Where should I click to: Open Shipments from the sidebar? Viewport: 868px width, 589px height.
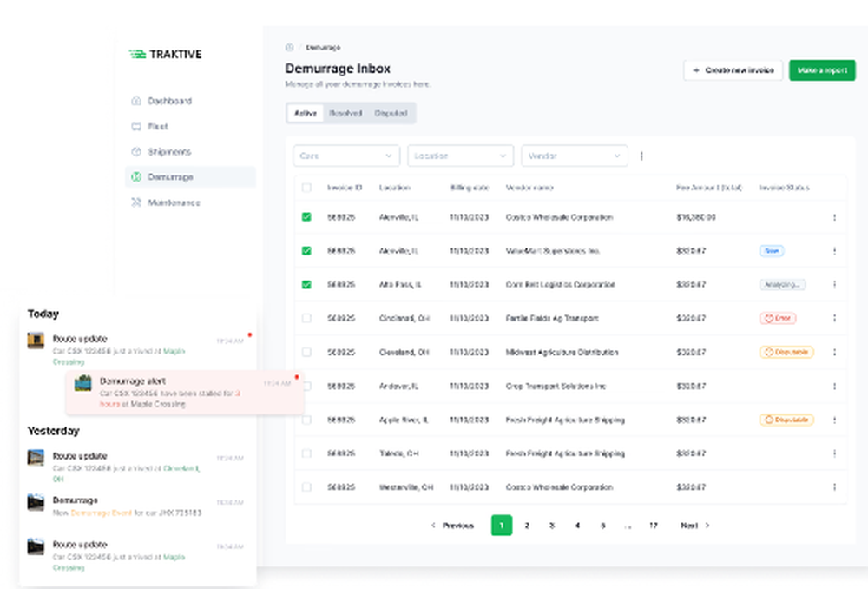pyautogui.click(x=190, y=151)
